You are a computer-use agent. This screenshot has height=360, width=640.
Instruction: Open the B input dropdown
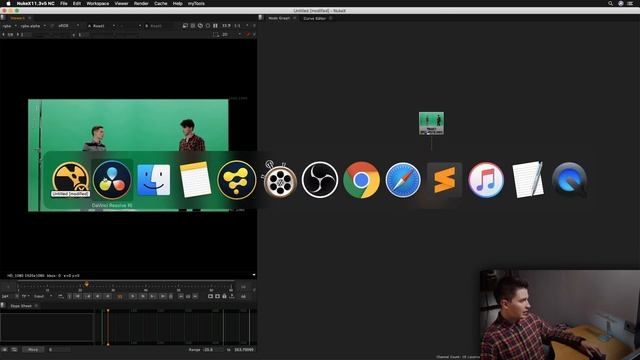tap(156, 26)
